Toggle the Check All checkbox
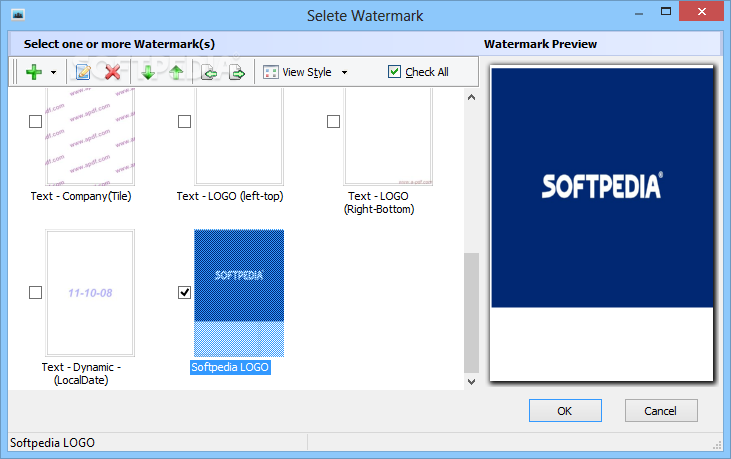Viewport: 731px width, 459px height. [x=394, y=71]
